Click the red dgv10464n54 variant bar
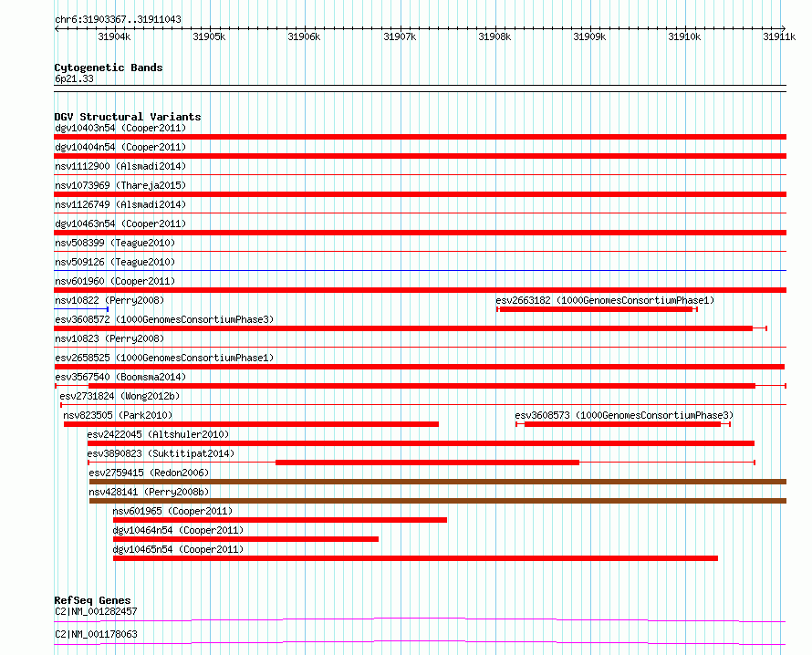812x655 pixels. 245,539
